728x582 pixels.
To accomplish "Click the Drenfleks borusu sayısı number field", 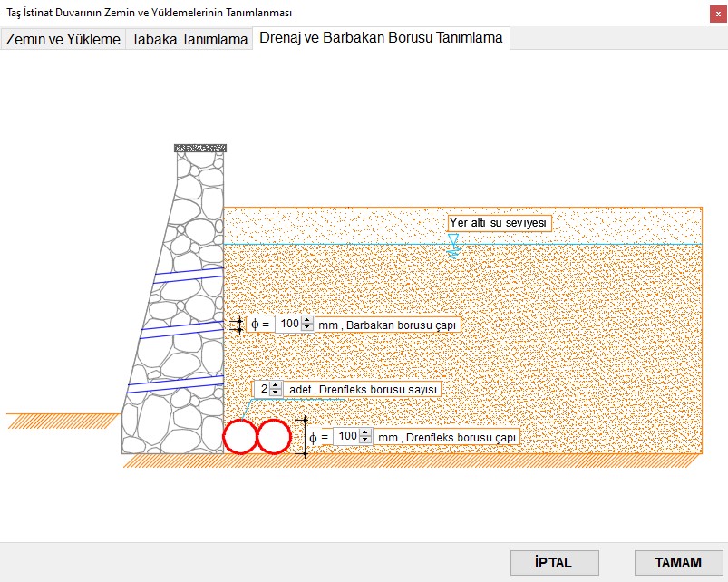I will (x=264, y=389).
